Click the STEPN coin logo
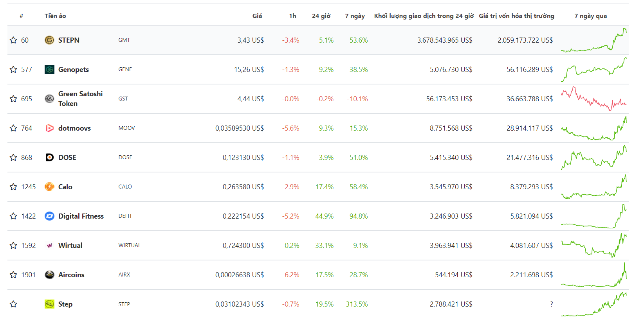Viewport: 644px width, 323px height. (49, 40)
